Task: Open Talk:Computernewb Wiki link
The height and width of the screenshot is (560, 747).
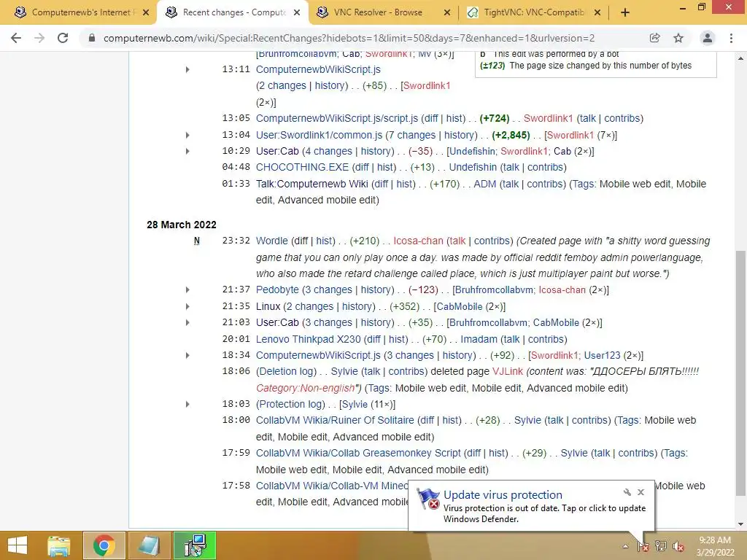Action: pyautogui.click(x=311, y=184)
